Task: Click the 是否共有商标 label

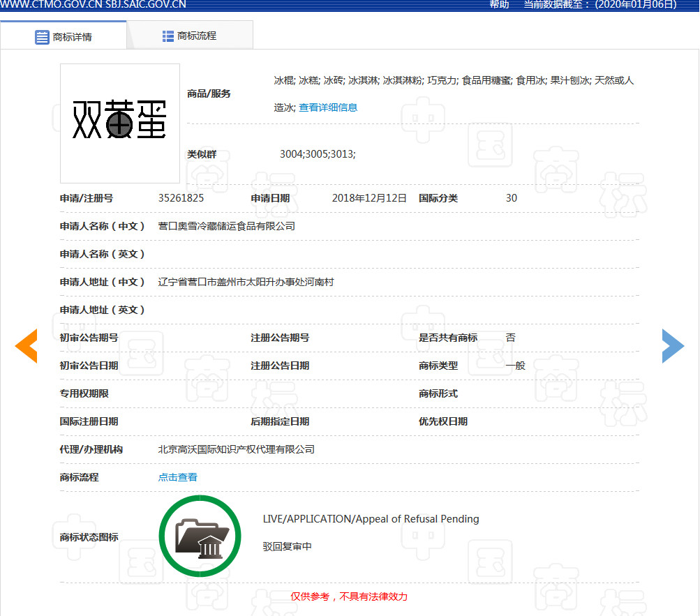Action: click(x=448, y=338)
